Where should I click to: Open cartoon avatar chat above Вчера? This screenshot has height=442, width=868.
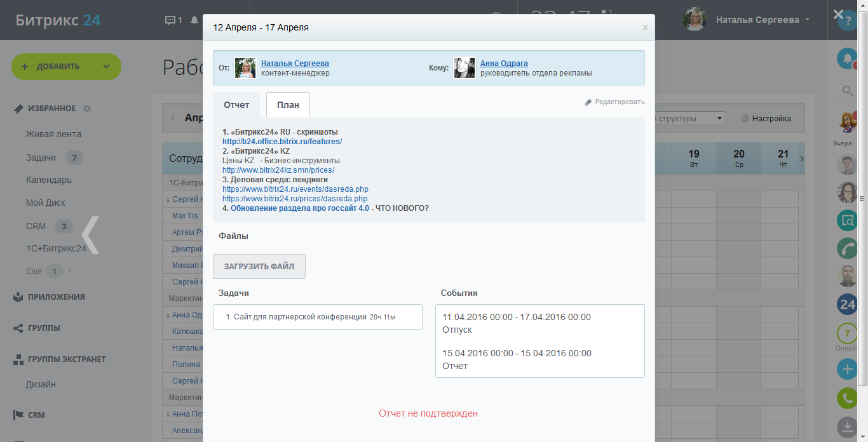[x=847, y=122]
